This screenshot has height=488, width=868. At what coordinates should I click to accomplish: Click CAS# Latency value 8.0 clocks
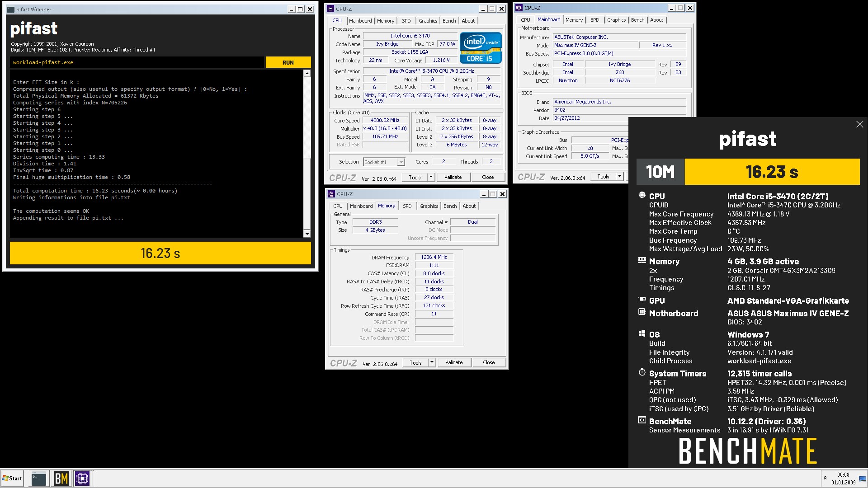tap(434, 273)
